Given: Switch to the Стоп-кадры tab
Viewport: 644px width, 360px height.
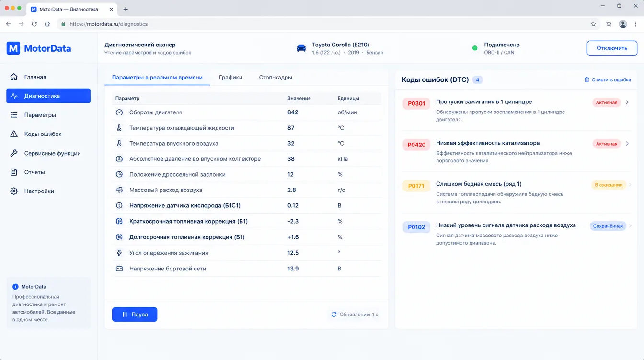Looking at the screenshot, I should [276, 77].
